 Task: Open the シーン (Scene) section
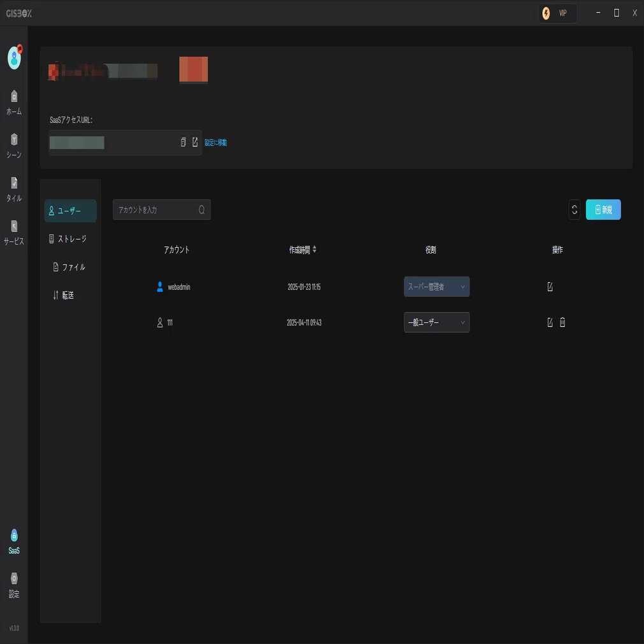click(x=14, y=146)
